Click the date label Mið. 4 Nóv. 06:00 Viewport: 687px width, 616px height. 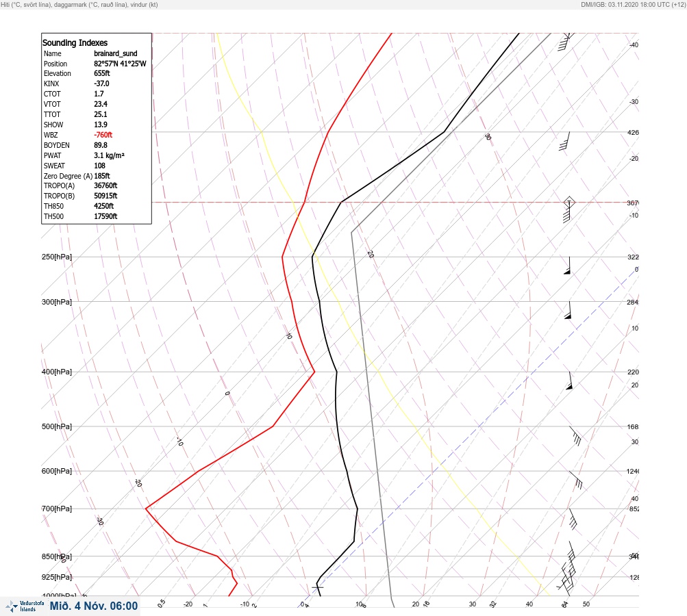click(94, 606)
